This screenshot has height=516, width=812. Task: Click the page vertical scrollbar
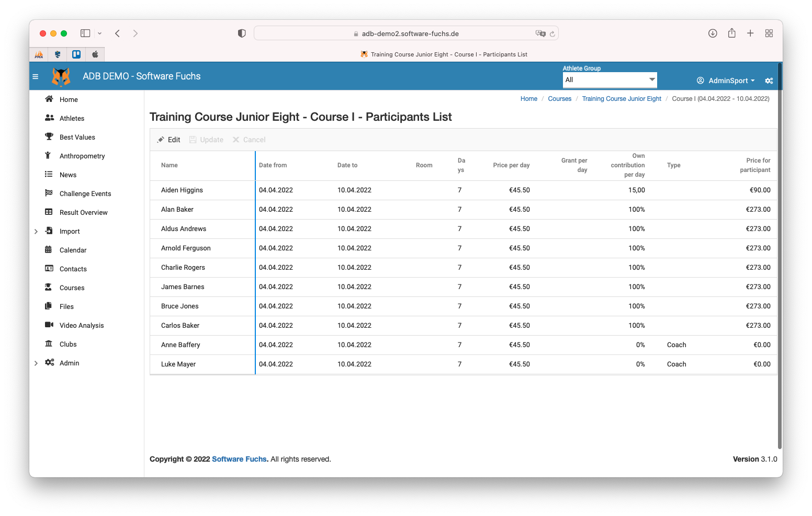tap(780, 256)
